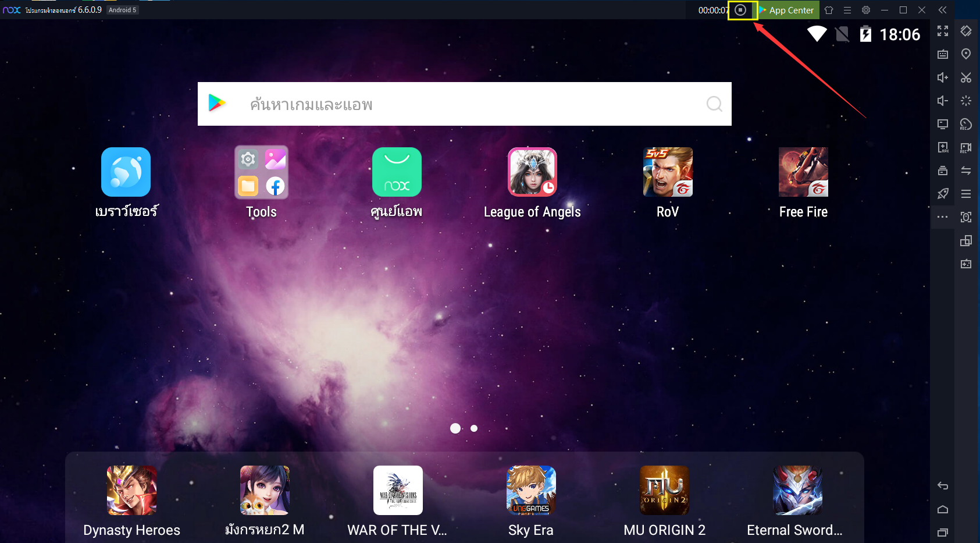Open the hamburger menu in the title bar

coord(847,10)
